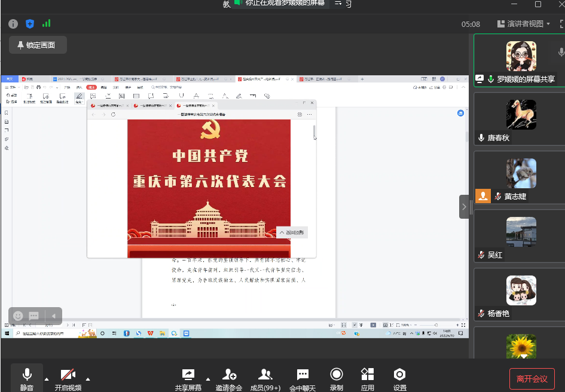The image size is (565, 392).
Task: Leave the meeting via 离开会议
Action: coord(532,379)
